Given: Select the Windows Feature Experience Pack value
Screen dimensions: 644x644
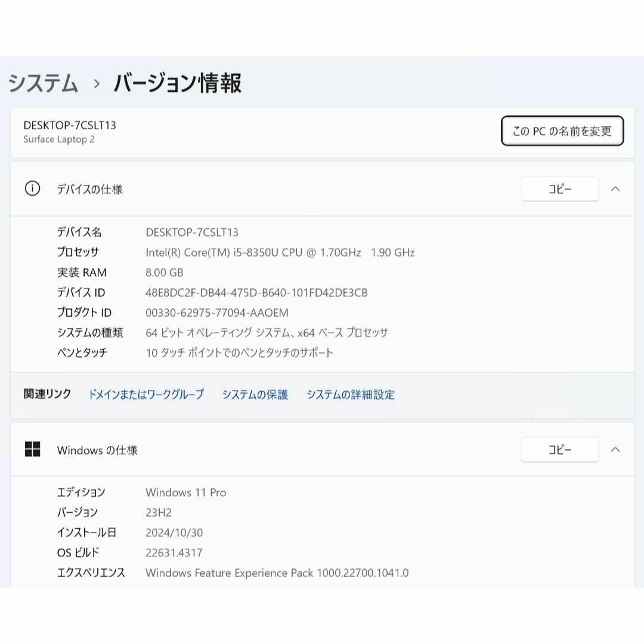Looking at the screenshot, I should pyautogui.click(x=277, y=573).
